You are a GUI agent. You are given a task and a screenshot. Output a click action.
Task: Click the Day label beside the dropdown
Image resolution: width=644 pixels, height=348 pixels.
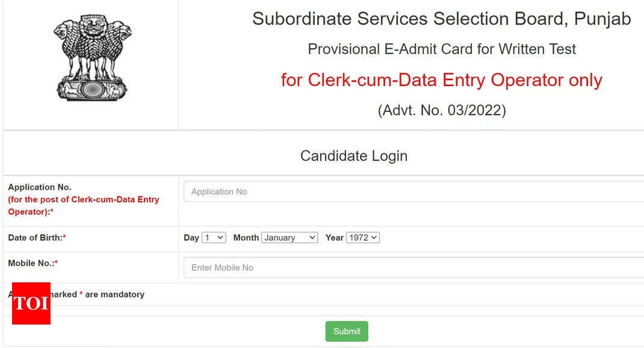coord(191,237)
